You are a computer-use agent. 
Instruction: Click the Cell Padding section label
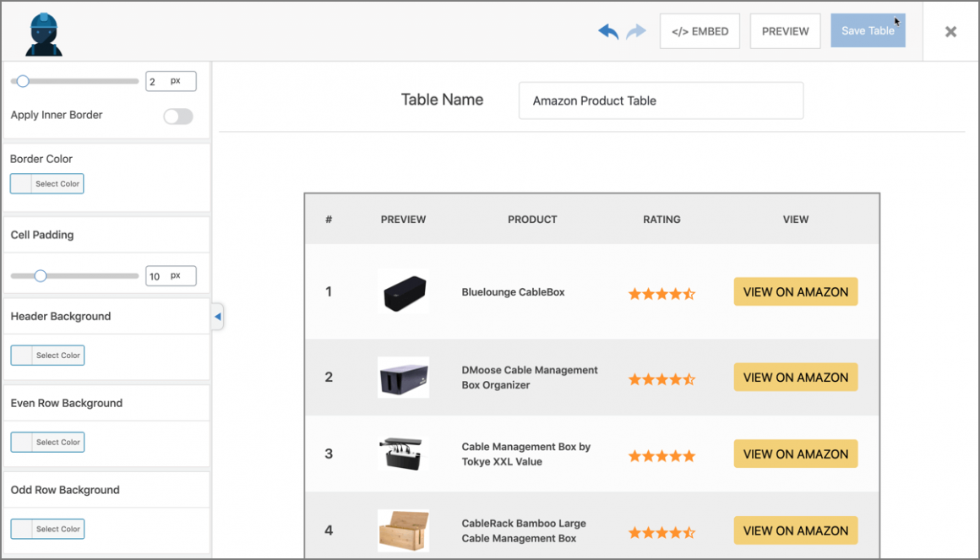coord(42,235)
